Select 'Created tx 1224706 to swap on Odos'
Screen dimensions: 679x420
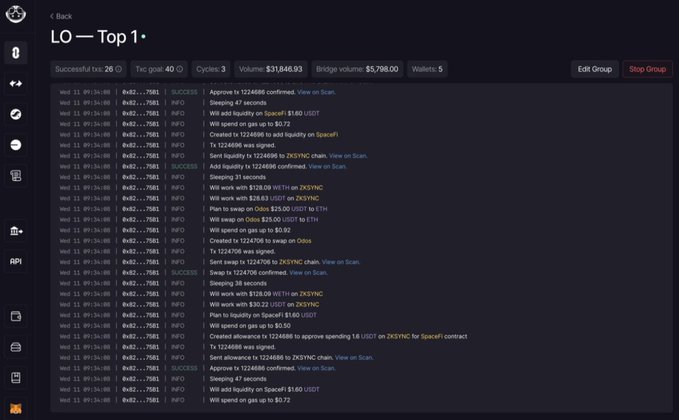[260, 241]
